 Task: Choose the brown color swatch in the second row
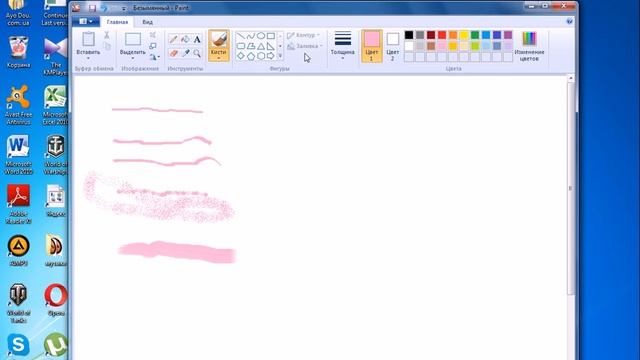[x=431, y=46]
